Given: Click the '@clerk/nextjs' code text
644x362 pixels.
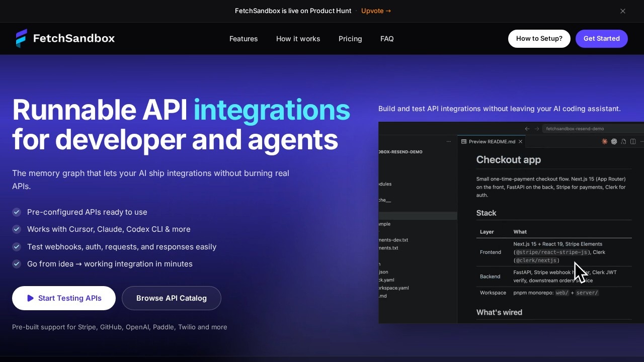Looking at the screenshot, I should click(x=536, y=260).
